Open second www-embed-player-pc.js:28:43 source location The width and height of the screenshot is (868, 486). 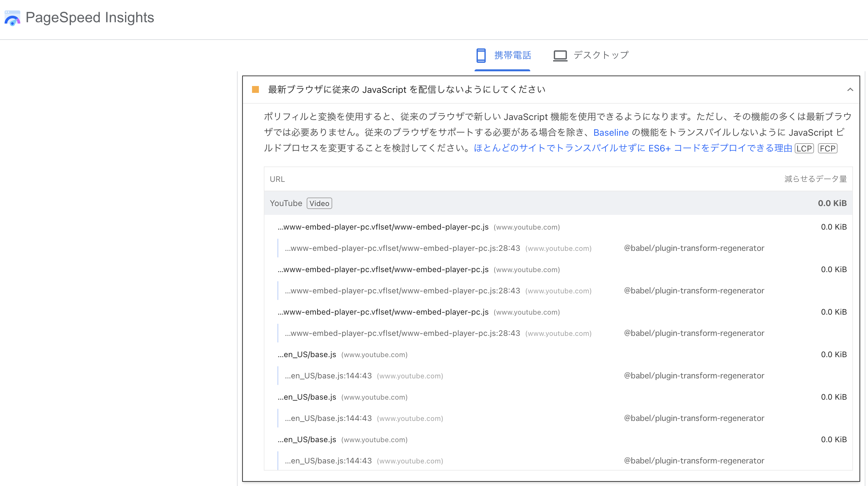click(402, 291)
